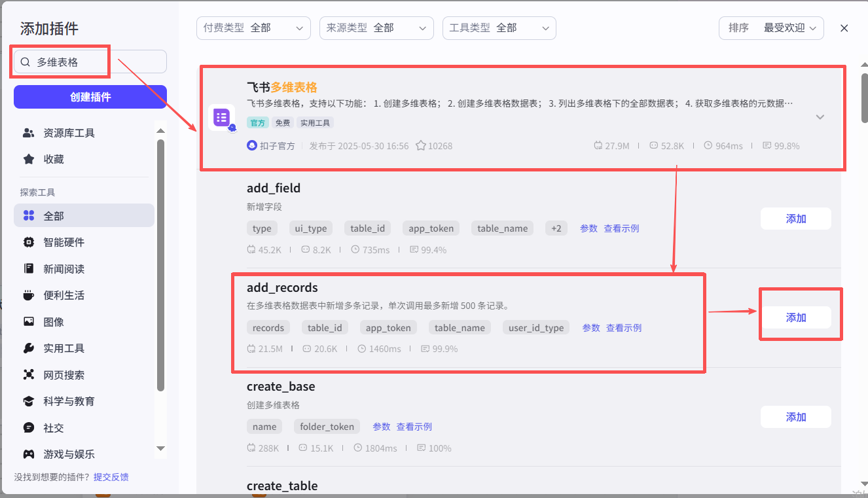The width and height of the screenshot is (868, 498).
Task: Expand the 工具类型 filter
Action: [x=499, y=28]
